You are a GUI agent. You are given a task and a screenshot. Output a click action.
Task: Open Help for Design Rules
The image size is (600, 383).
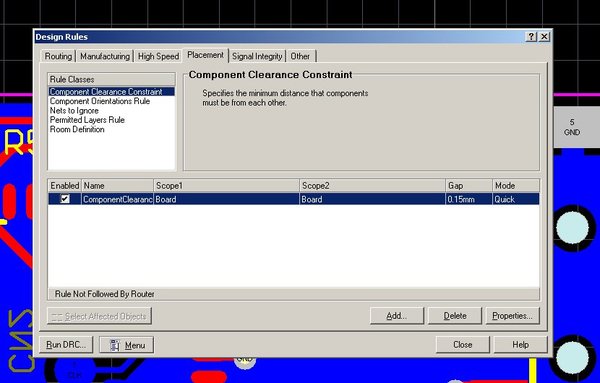tap(520, 344)
